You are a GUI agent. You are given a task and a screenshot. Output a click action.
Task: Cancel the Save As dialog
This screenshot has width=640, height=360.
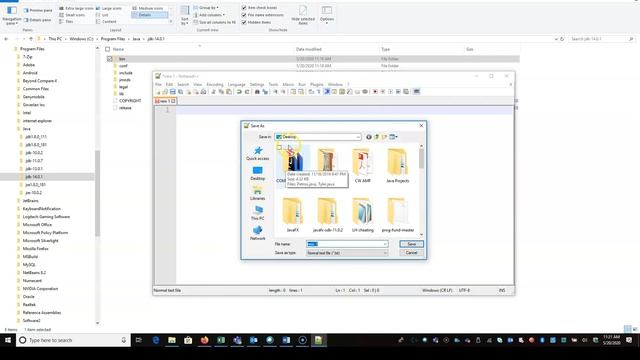tap(411, 253)
